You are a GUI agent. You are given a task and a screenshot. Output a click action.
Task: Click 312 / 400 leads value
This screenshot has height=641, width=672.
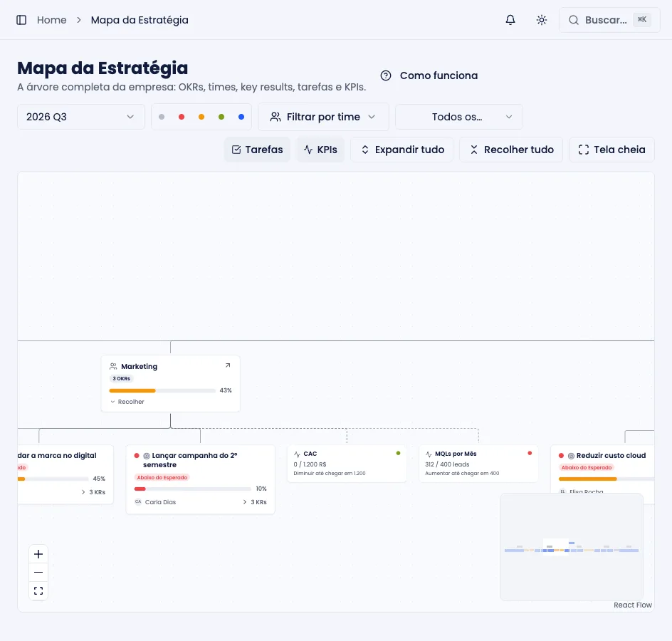[447, 464]
